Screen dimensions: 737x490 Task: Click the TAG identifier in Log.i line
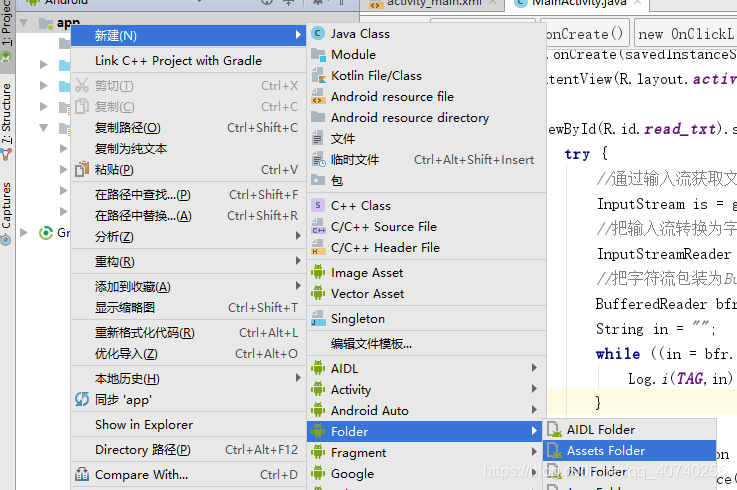pyautogui.click(x=690, y=379)
